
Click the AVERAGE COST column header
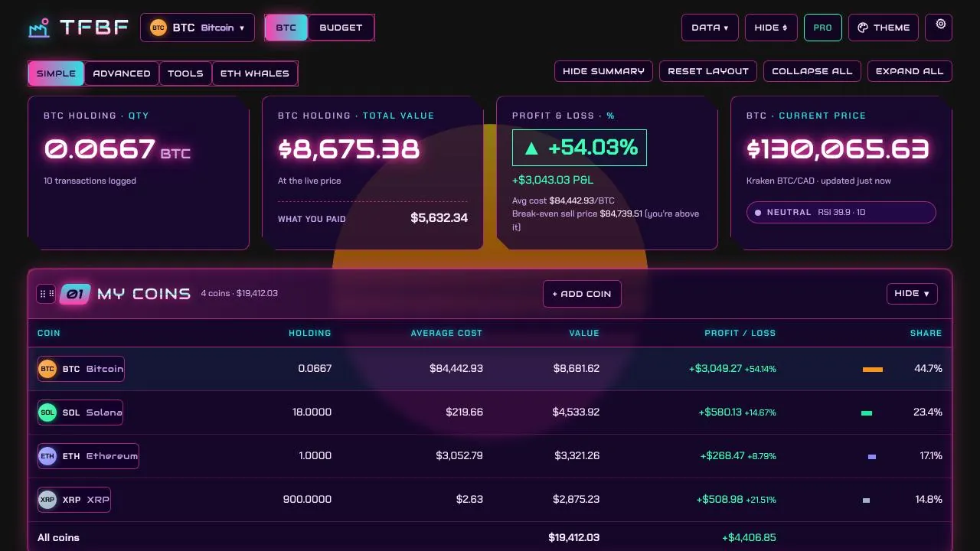pos(447,333)
